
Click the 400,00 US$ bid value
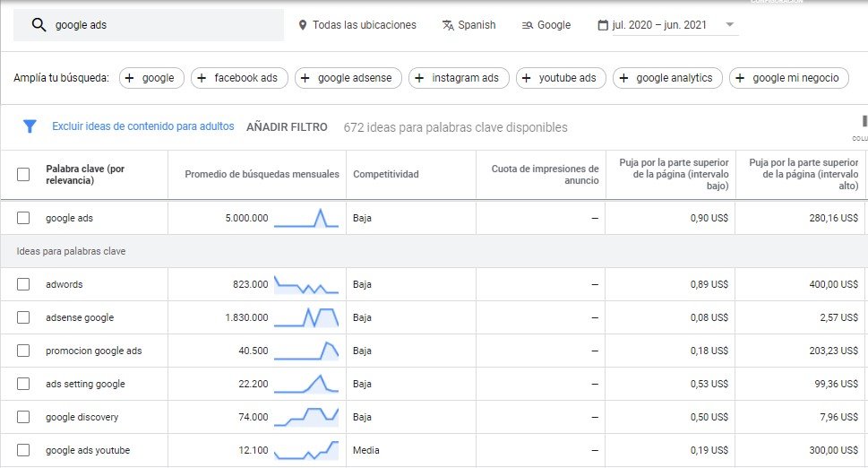click(834, 285)
